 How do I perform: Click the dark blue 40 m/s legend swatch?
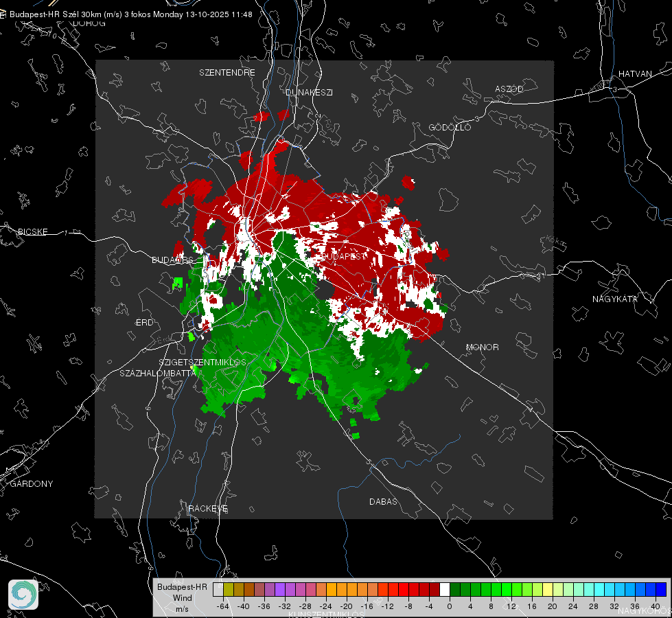(x=661, y=590)
